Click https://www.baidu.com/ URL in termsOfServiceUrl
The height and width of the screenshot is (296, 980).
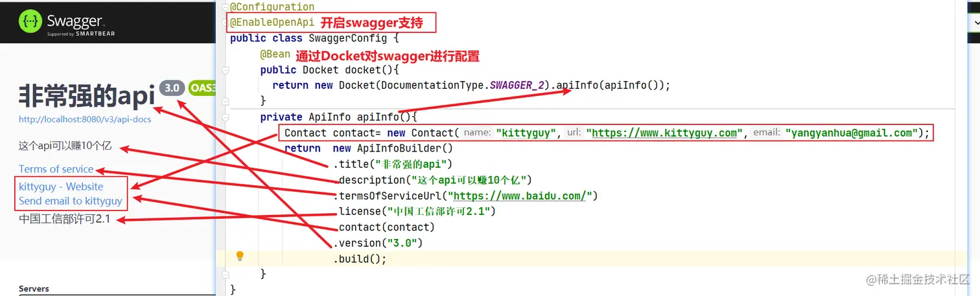coord(519,196)
